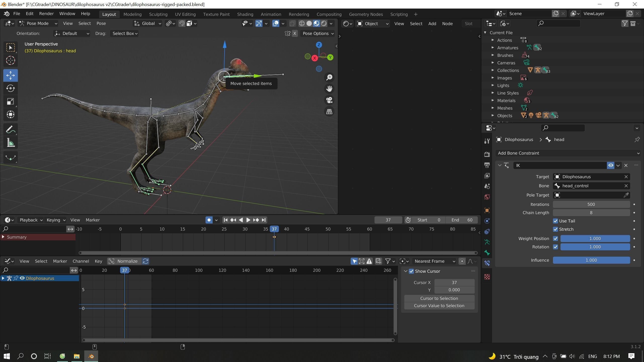Adjust the IK Influence slider

[x=591, y=260]
